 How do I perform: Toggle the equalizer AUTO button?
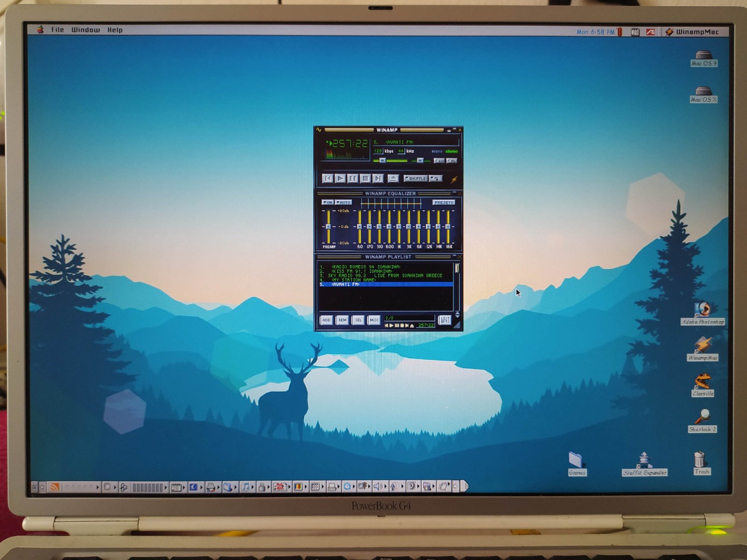(x=343, y=203)
